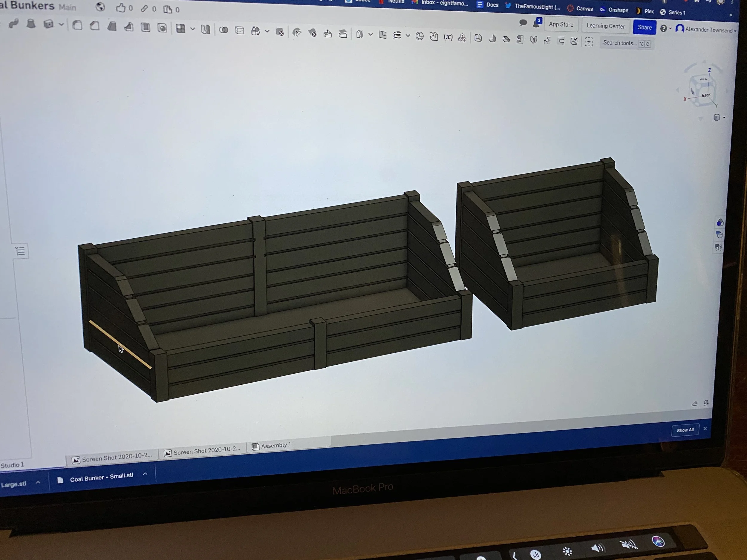Image resolution: width=747 pixels, height=560 pixels.
Task: Open the Canvas bookmark
Action: point(580,8)
